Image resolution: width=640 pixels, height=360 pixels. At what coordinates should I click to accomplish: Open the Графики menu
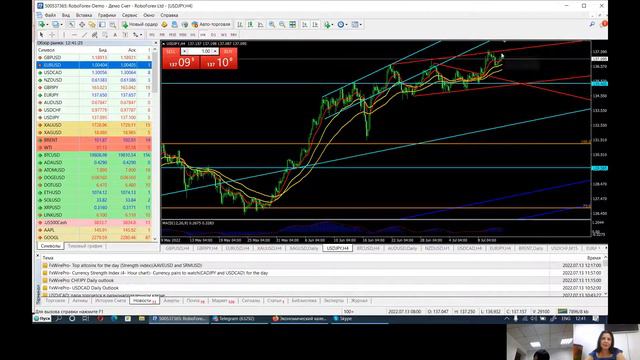point(107,15)
